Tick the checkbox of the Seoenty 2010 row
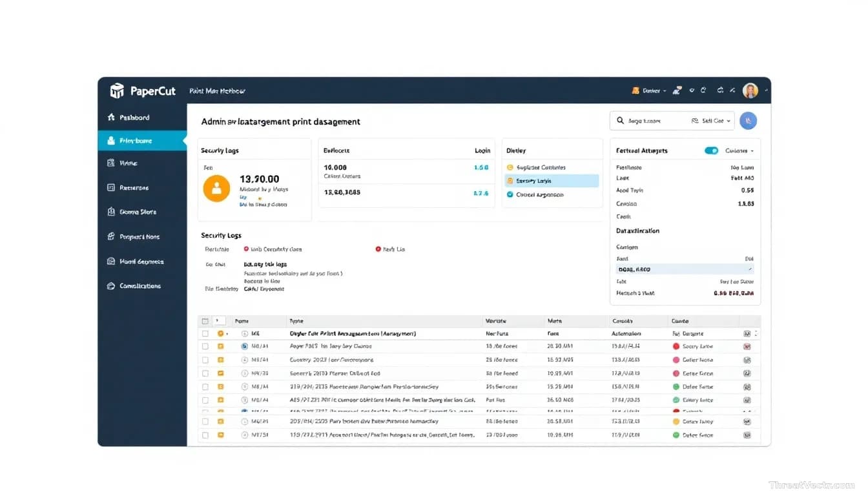 pyautogui.click(x=205, y=373)
